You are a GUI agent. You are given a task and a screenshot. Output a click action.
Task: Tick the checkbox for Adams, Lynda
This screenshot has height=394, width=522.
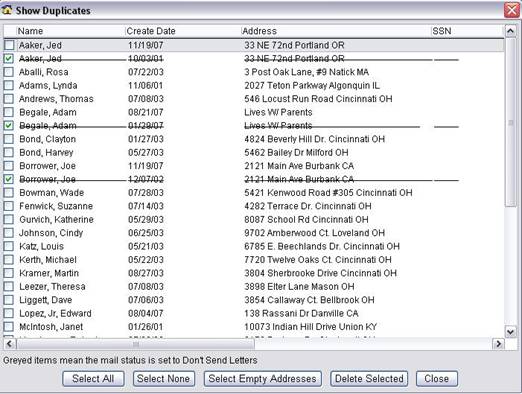point(9,85)
